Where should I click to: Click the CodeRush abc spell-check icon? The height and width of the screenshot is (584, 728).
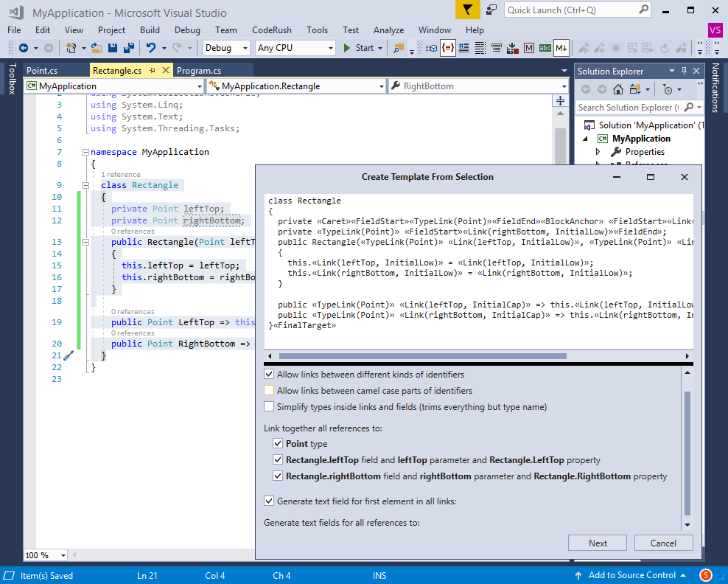[545, 47]
